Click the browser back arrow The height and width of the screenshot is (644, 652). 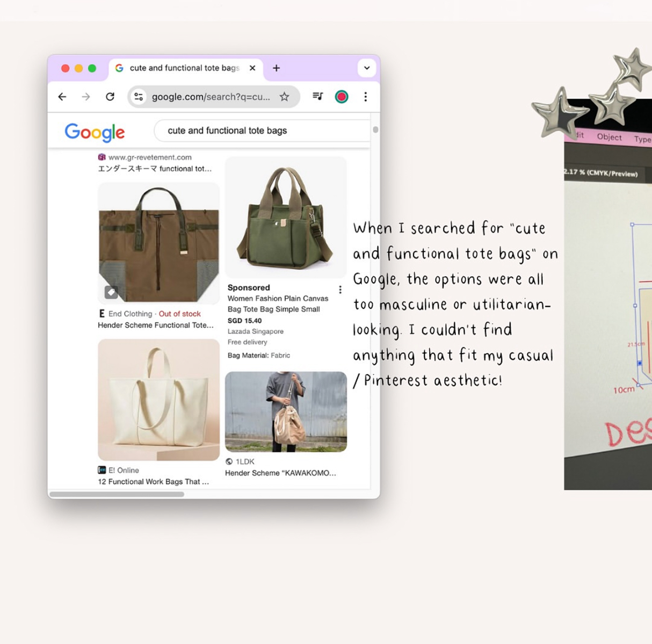62,97
